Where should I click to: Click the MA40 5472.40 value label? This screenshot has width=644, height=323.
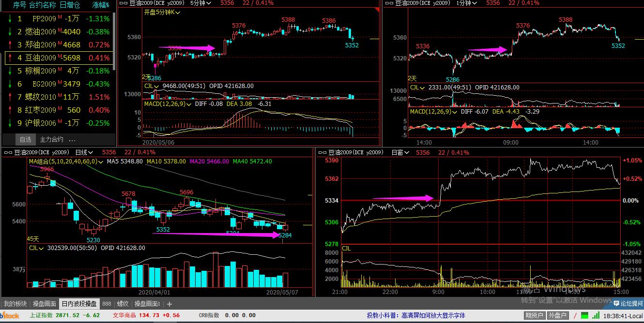click(x=252, y=161)
